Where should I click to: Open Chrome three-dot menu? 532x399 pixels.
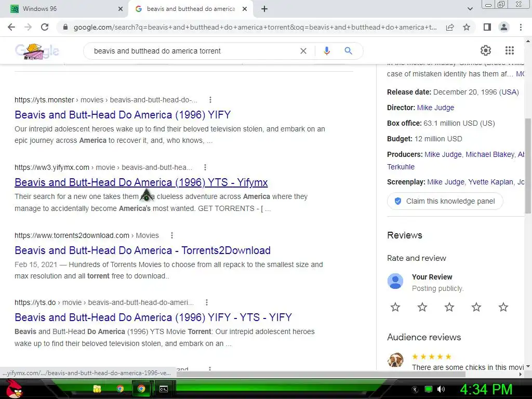[x=521, y=27]
